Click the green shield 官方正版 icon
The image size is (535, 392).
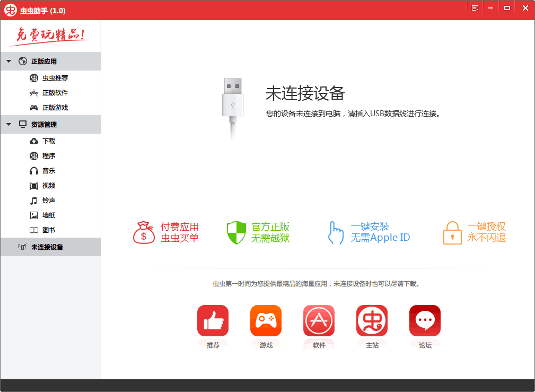236,232
